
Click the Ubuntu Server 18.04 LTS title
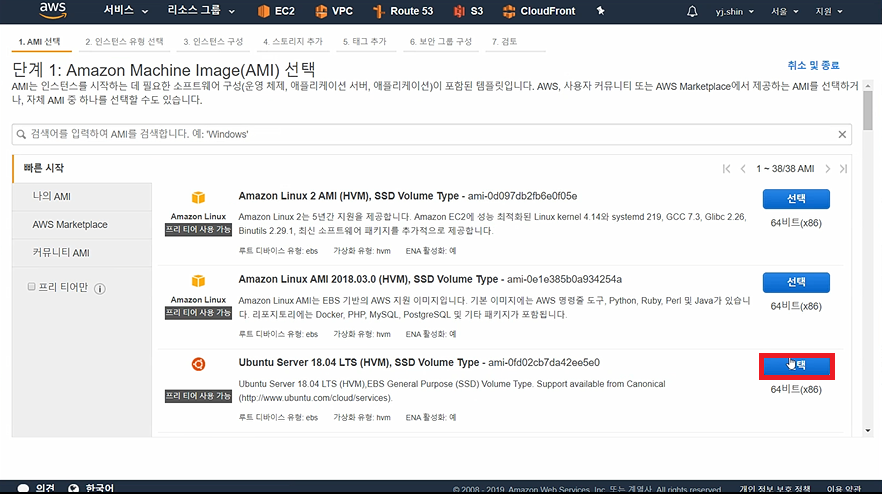point(359,363)
